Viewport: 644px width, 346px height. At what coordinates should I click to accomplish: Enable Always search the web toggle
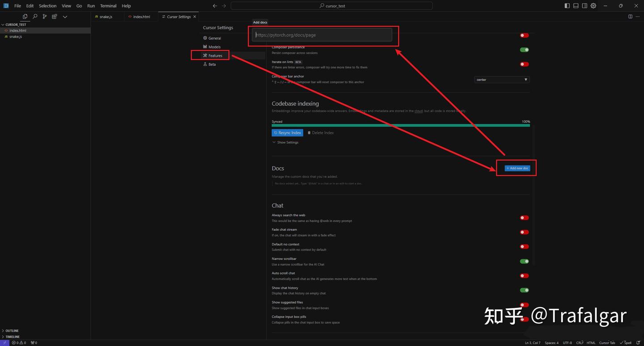pyautogui.click(x=524, y=218)
